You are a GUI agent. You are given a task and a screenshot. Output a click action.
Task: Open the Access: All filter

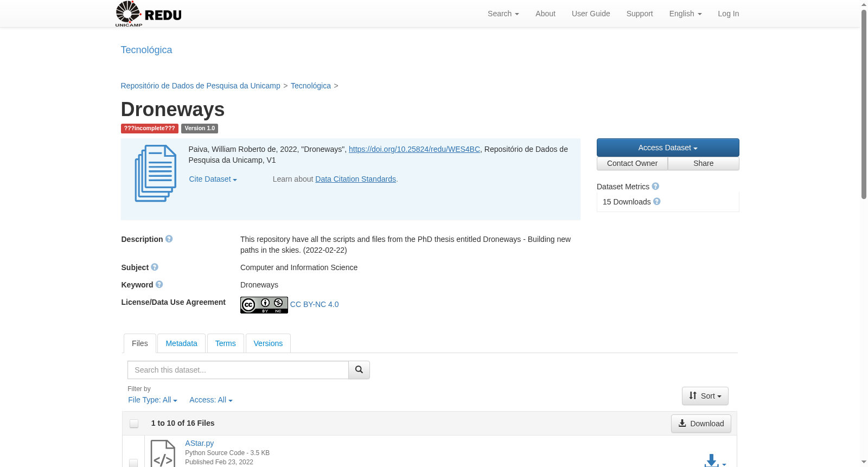(x=211, y=400)
